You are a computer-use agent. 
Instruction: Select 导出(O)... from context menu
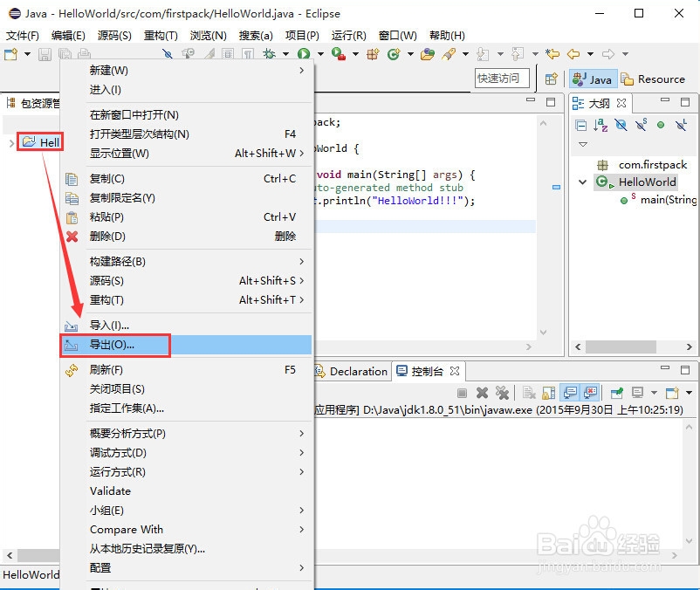coord(186,345)
